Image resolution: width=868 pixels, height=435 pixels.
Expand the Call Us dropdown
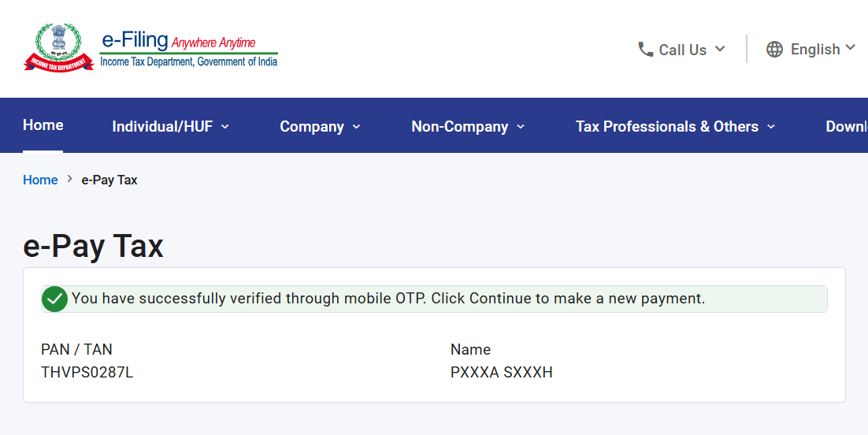tap(720, 50)
